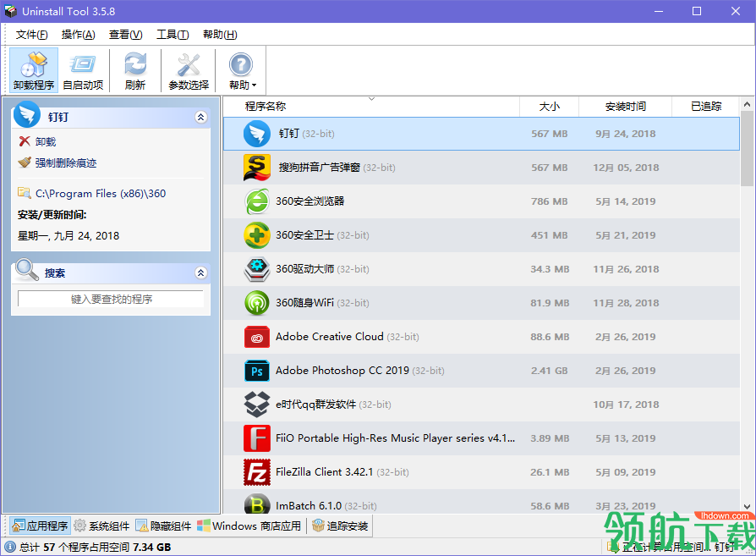Screen dimensions: 756x556
Task: Open the 工具(T) menu
Action: tap(173, 34)
